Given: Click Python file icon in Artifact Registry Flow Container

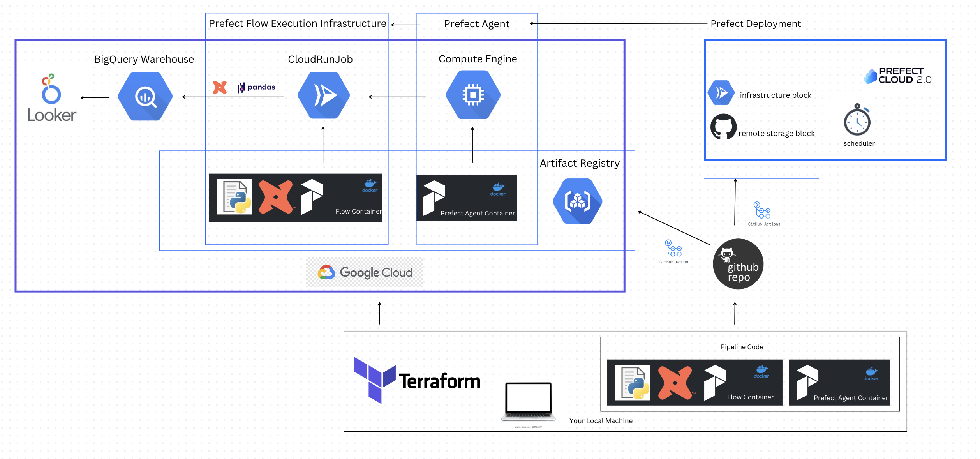Looking at the screenshot, I should (x=234, y=197).
